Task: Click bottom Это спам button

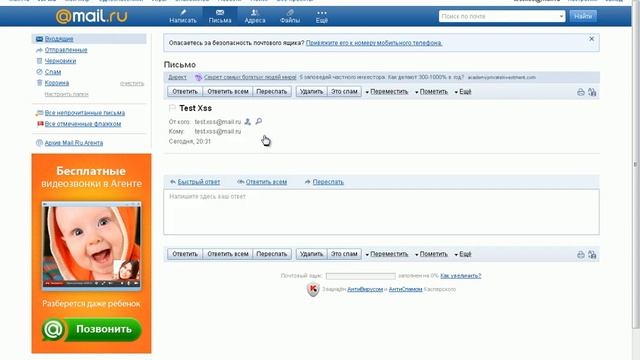Action: tap(344, 254)
